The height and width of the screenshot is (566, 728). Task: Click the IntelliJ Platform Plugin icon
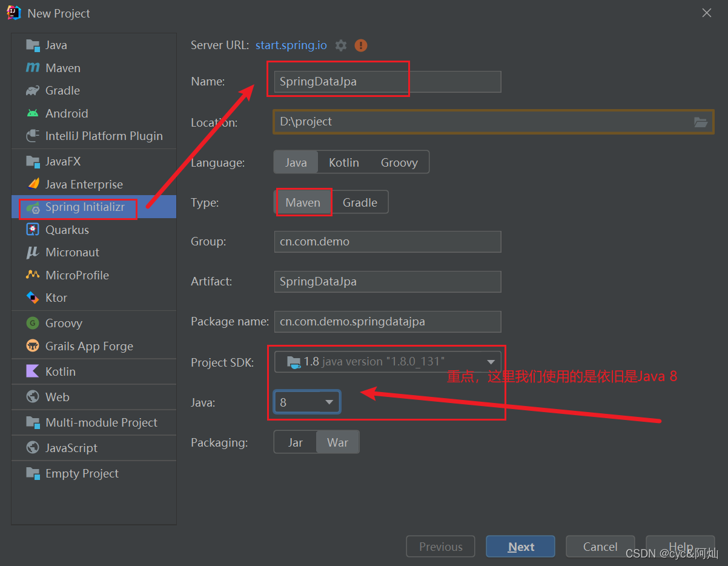pyautogui.click(x=33, y=136)
